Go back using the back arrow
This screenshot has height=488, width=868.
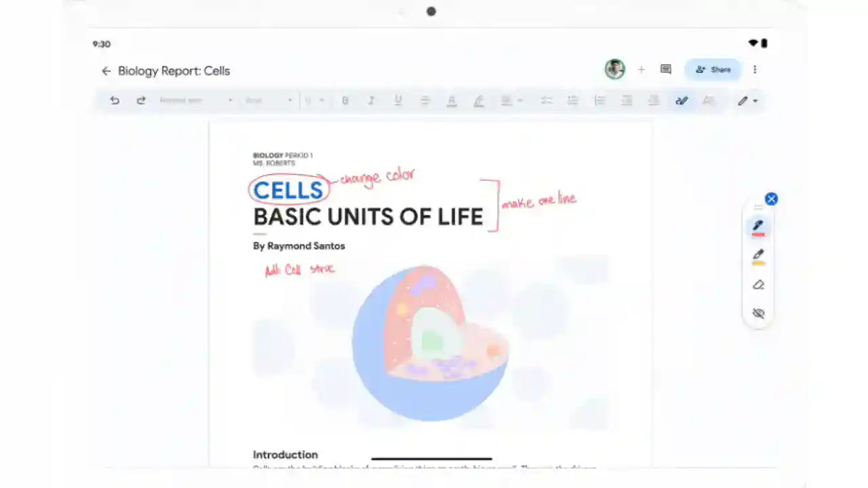pyautogui.click(x=106, y=70)
